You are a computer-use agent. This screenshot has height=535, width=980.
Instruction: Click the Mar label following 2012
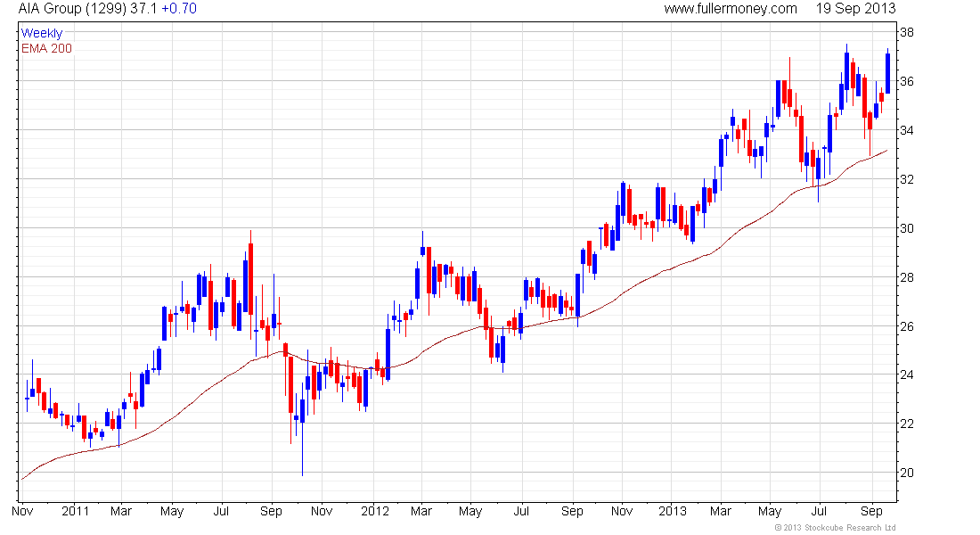click(421, 511)
